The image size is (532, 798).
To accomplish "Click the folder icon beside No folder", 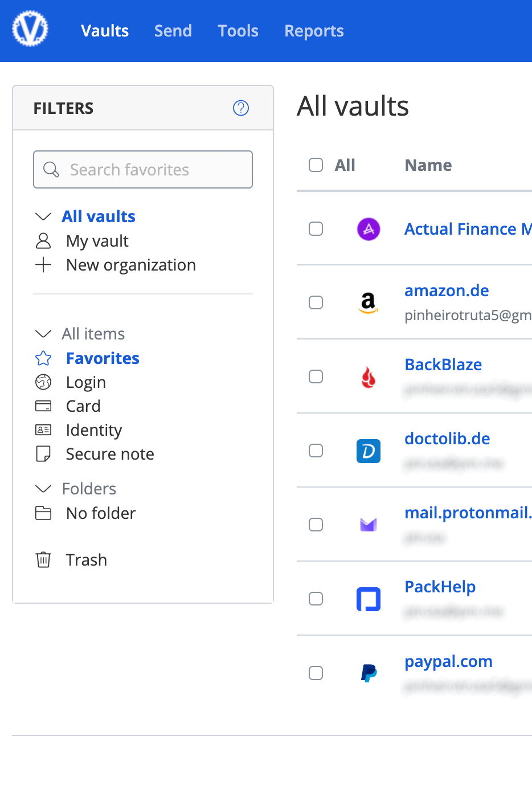I will click(x=43, y=513).
